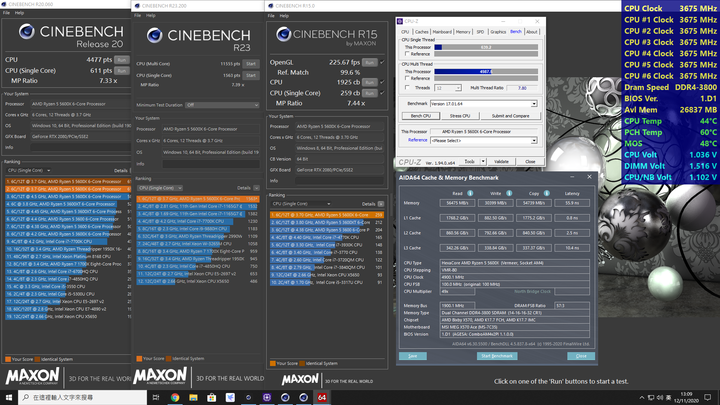Image resolution: width=720 pixels, height=405 pixels.
Task: Click the info icon next to Read in AIDA64
Action: [470, 193]
